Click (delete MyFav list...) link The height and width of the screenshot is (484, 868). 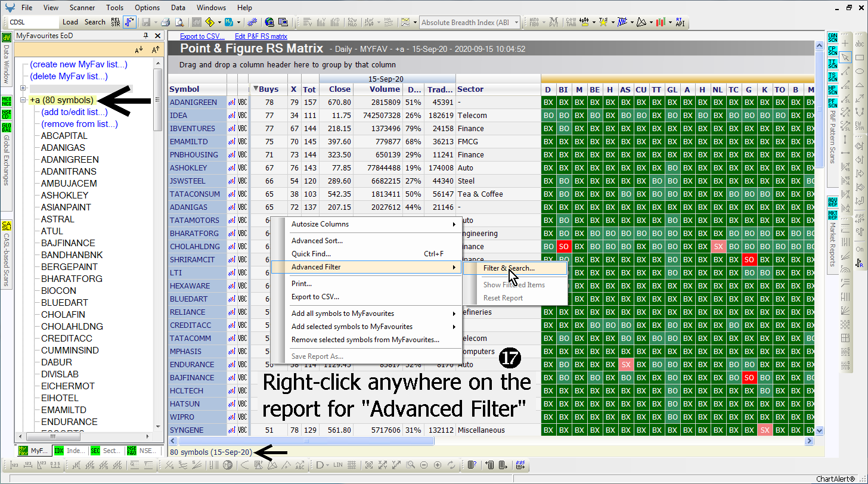click(69, 76)
